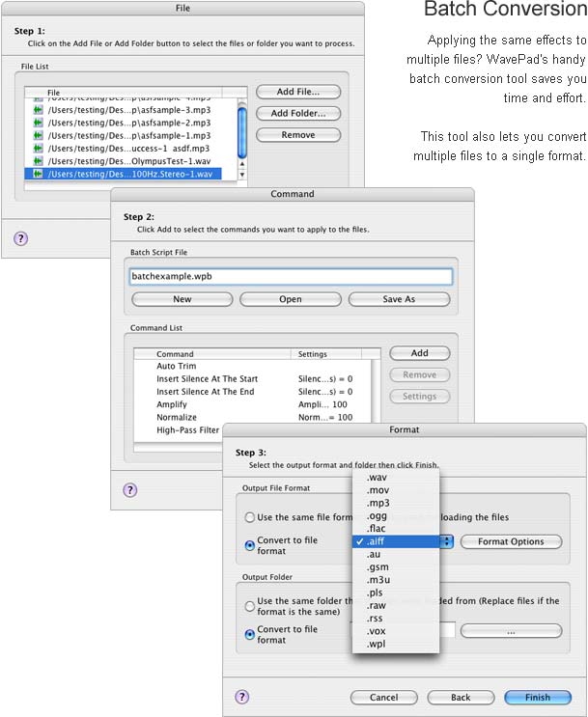This screenshot has height=717, width=588.
Task: Select the Output Folder 'Convert to file format' radio
Action: pyautogui.click(x=250, y=635)
